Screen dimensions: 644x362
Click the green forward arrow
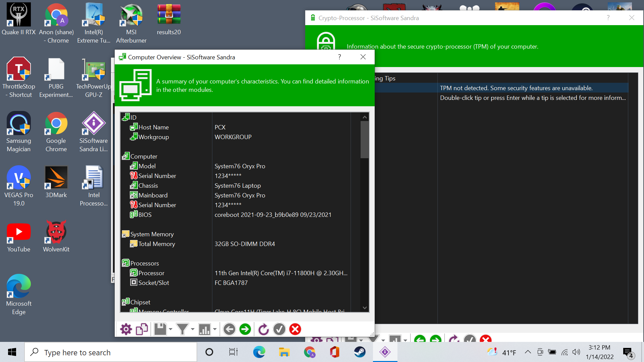[245, 329]
